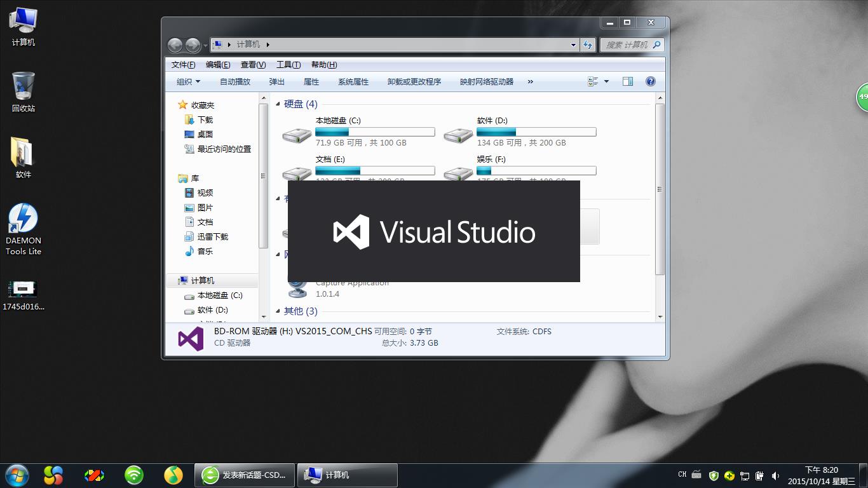Click the help question mark icon

(x=651, y=81)
